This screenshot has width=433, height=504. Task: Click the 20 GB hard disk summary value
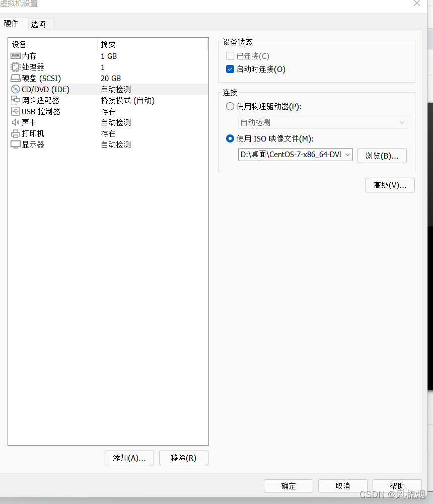coord(111,79)
